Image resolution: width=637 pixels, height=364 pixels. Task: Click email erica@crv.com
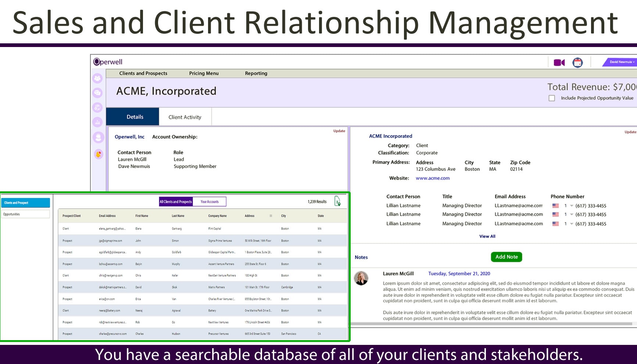[x=107, y=299]
